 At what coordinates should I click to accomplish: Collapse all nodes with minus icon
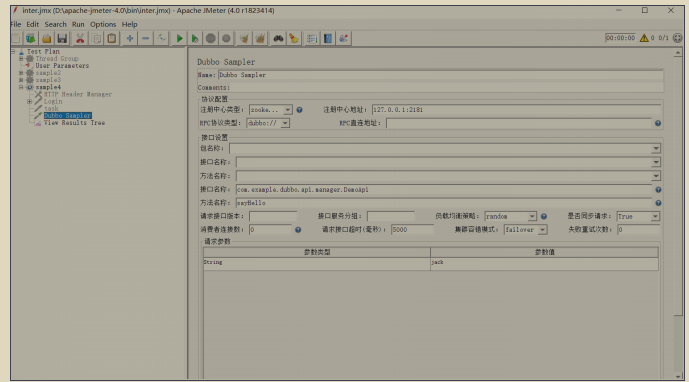pyautogui.click(x=145, y=39)
